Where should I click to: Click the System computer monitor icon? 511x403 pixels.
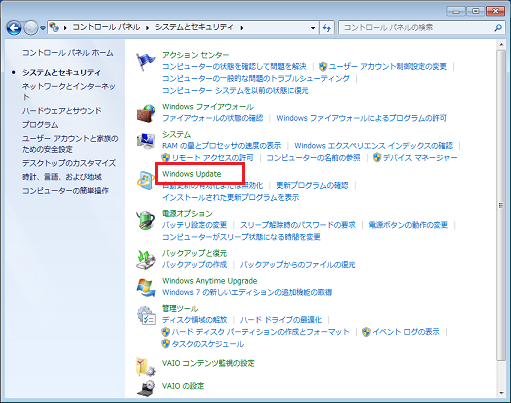click(x=146, y=141)
